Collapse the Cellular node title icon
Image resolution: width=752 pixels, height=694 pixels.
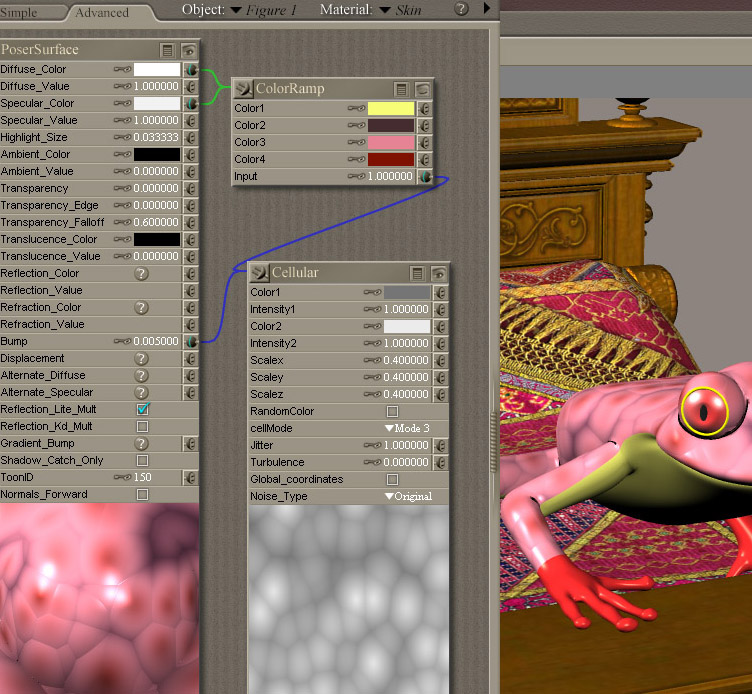pyautogui.click(x=259, y=272)
